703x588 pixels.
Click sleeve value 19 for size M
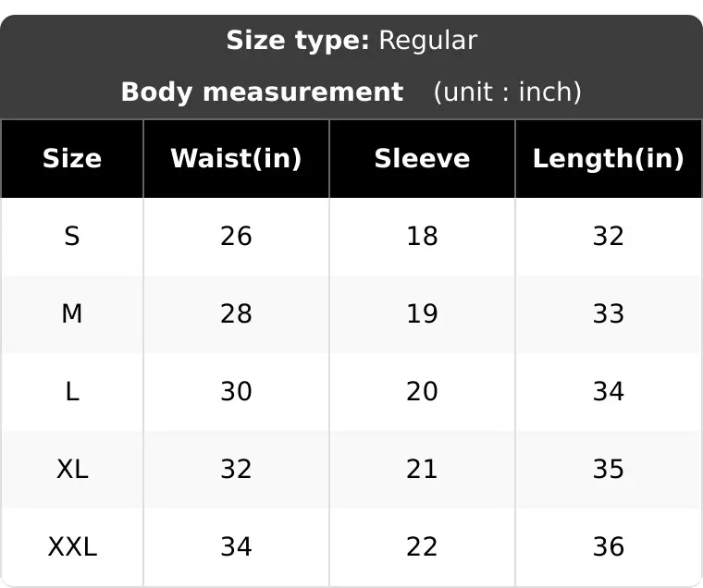[x=423, y=313]
